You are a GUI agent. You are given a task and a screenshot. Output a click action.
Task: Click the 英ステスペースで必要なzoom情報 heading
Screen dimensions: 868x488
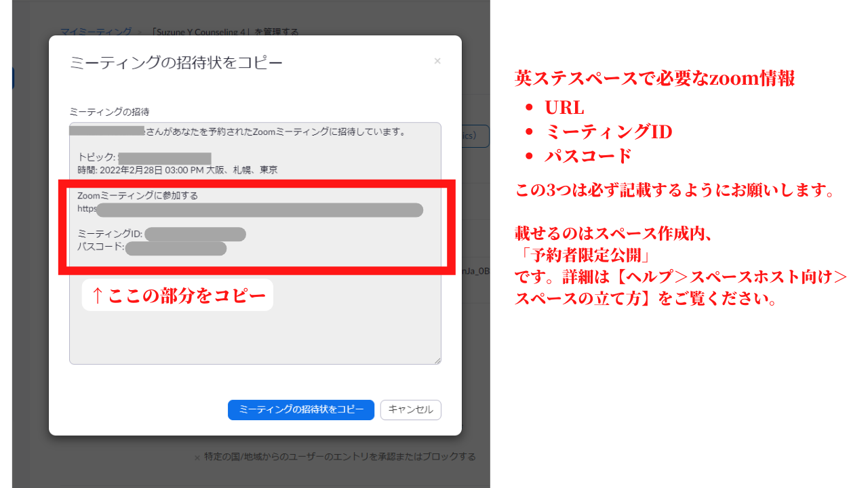pos(655,79)
